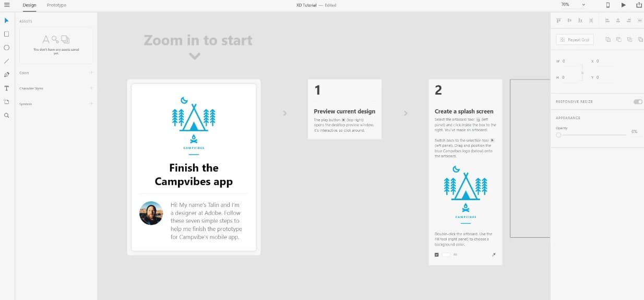The height and width of the screenshot is (300, 644).
Task: Align selection to horizontal center
Action: 618,20
